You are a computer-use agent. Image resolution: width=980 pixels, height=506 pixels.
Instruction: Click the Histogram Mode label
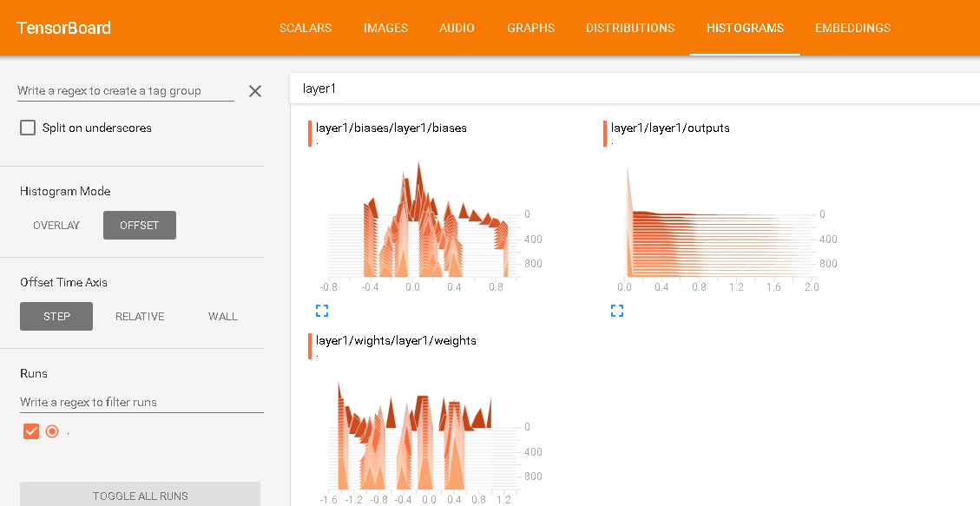tap(65, 191)
